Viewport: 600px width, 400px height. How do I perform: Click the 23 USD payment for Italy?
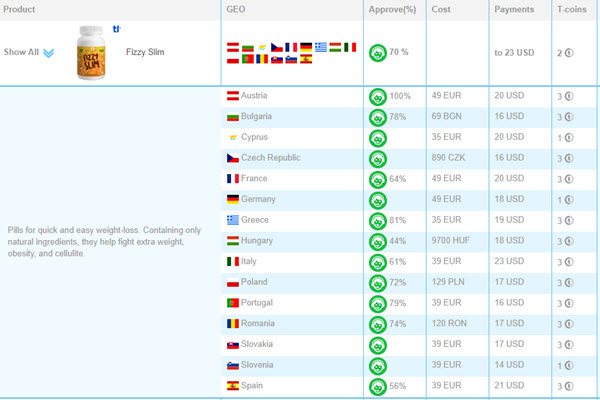point(509,261)
